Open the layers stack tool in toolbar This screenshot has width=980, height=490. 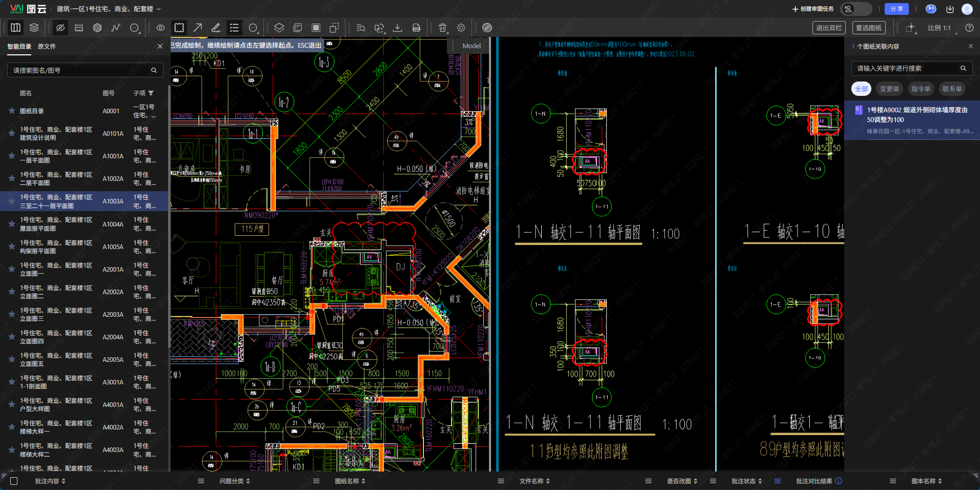click(34, 28)
